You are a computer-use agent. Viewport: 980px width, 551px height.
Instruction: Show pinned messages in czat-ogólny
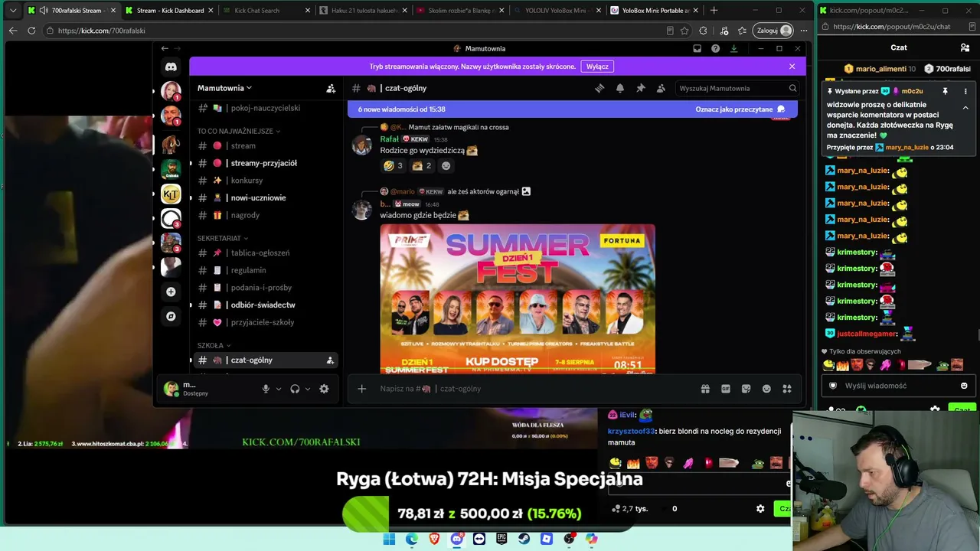click(641, 88)
